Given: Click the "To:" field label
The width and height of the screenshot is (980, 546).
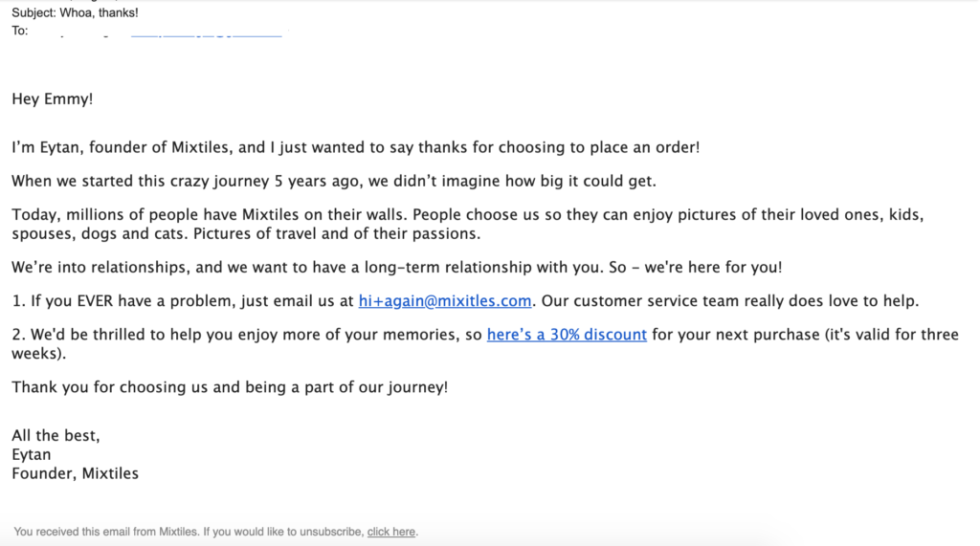Looking at the screenshot, I should 19,31.
